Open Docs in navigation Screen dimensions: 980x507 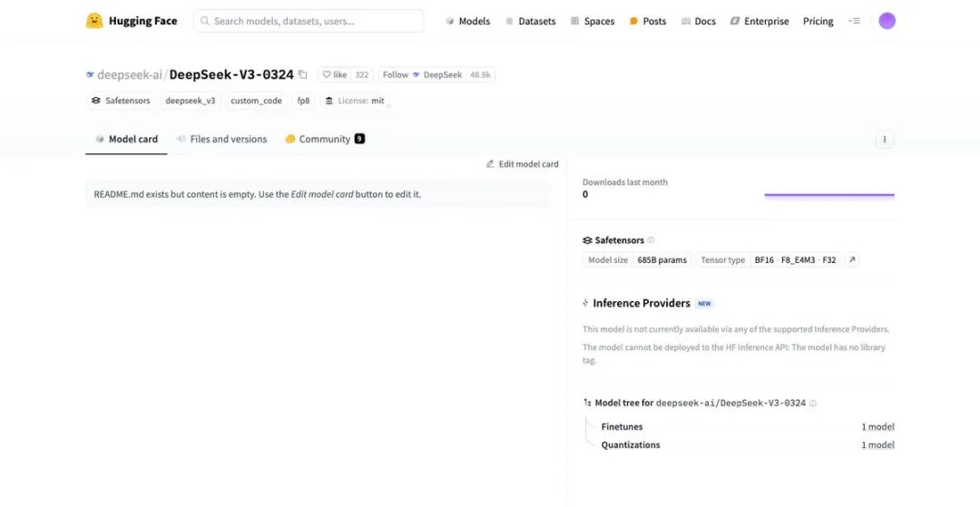point(698,21)
